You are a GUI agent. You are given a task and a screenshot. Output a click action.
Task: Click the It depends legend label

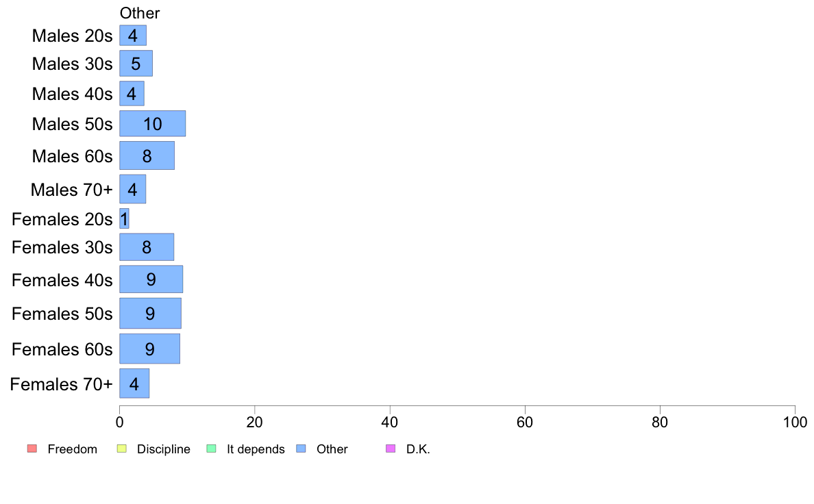pyautogui.click(x=256, y=449)
